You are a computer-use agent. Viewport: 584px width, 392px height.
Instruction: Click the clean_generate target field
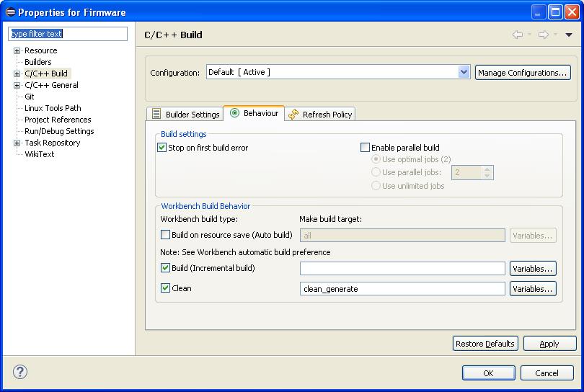coord(402,289)
